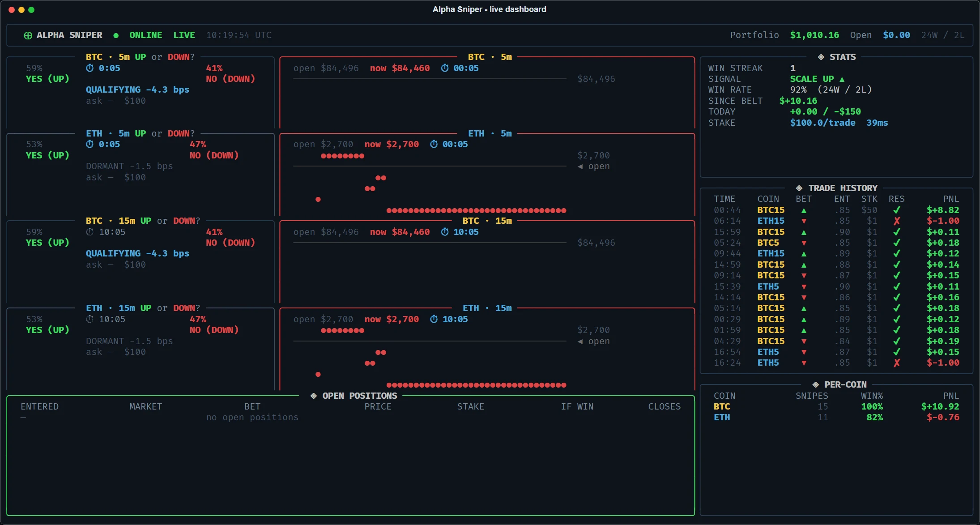Click the SCALE UP arrow indicator
This screenshot has height=525, width=980.
842,79
